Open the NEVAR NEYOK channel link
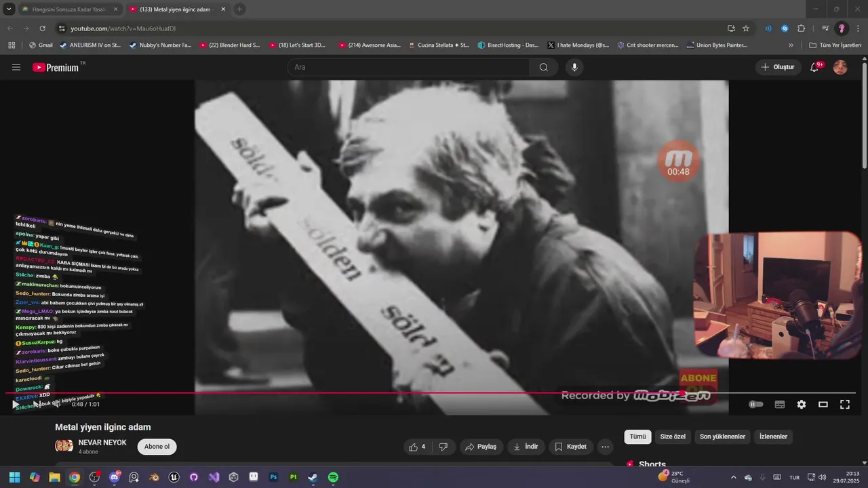Viewport: 868px width, 488px height. click(102, 443)
